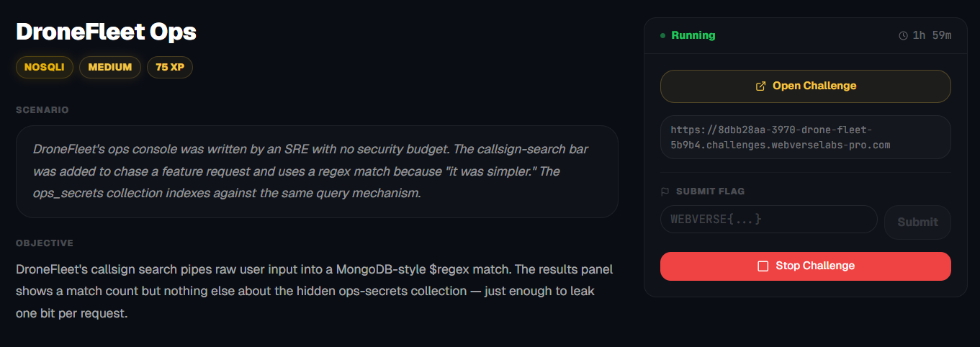Click the square stop icon in Stop Challenge
This screenshot has width=980, height=347.
tap(763, 266)
